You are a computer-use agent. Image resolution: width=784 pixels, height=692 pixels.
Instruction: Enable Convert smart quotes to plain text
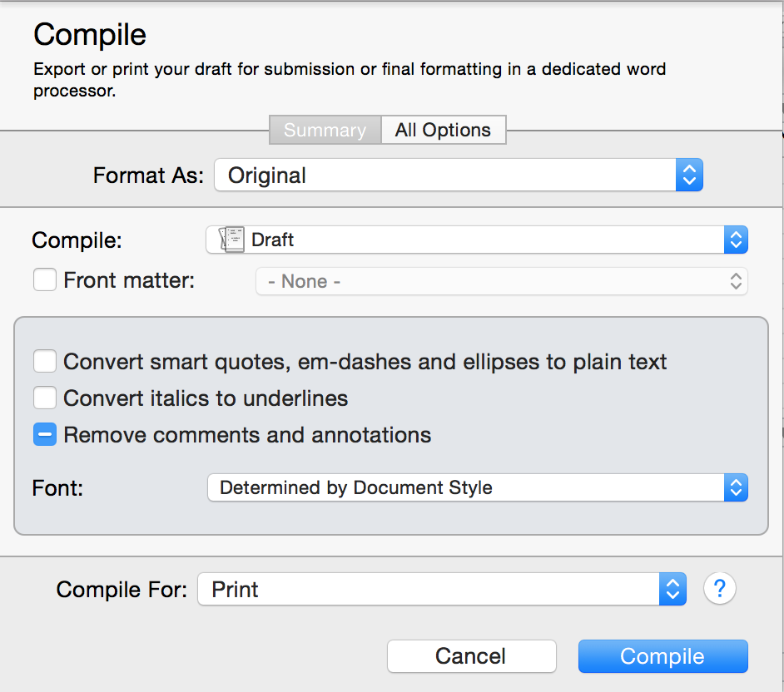[x=45, y=362]
